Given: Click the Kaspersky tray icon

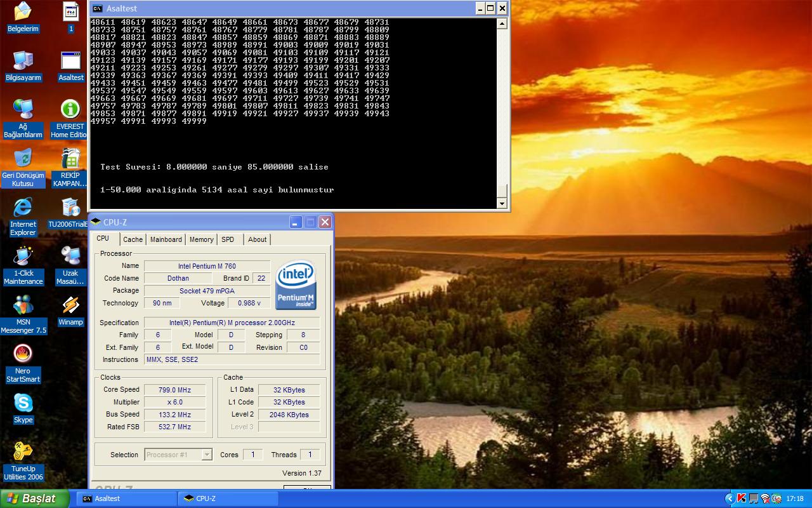Looking at the screenshot, I should tap(742, 498).
